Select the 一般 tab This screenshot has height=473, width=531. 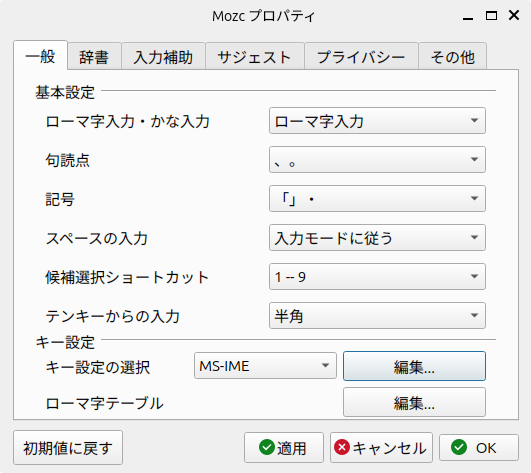point(40,56)
